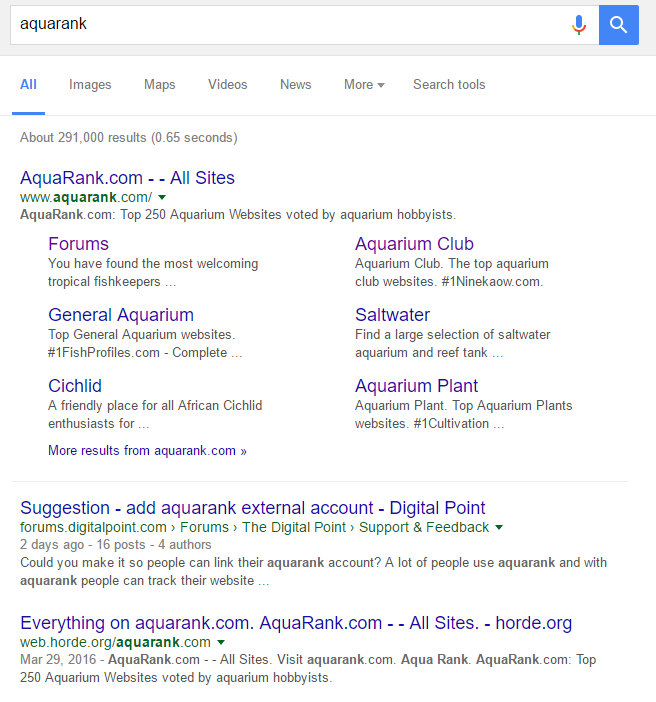
Task: Open the AquaRank.com - - All Sites result
Action: point(127,178)
